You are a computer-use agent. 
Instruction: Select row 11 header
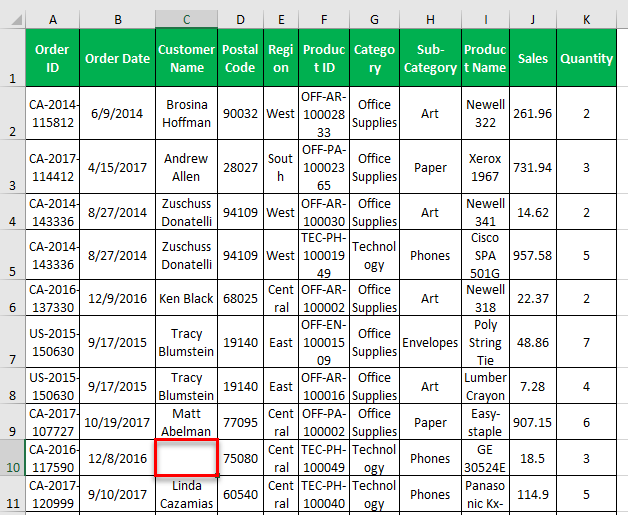(x=12, y=493)
